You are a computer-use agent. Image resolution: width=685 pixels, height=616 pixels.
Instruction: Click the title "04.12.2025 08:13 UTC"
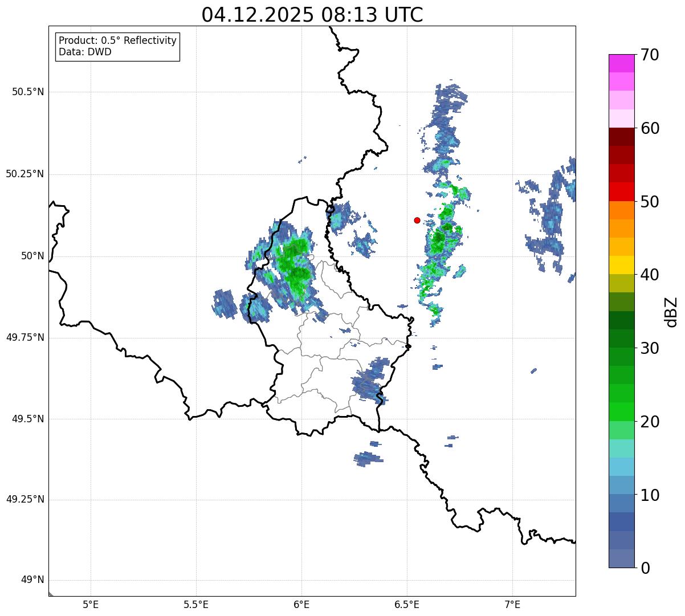tap(312, 15)
